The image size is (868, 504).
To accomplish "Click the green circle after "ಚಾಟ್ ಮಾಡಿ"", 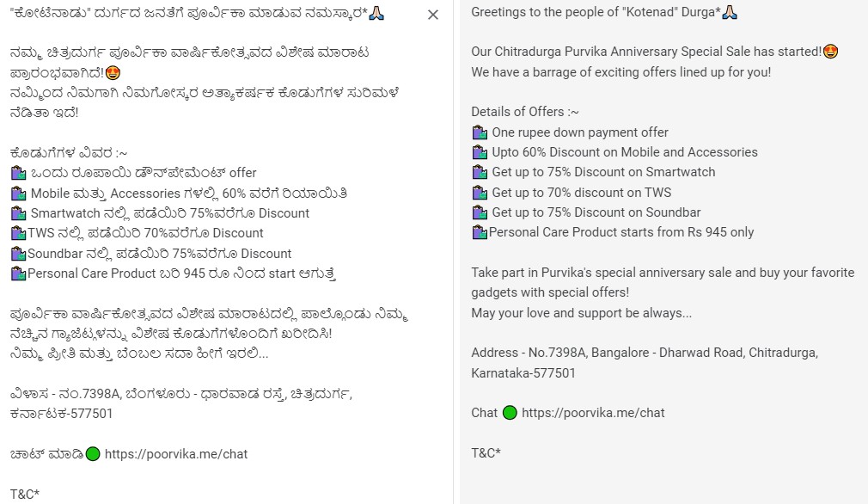I will (93, 453).
